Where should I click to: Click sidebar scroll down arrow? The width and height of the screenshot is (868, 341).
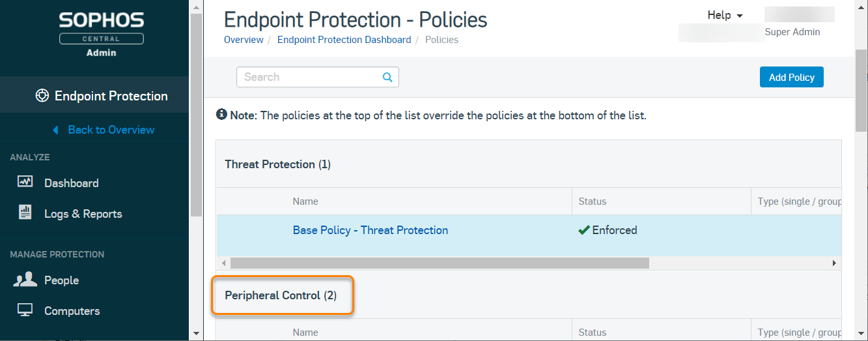coord(196,333)
